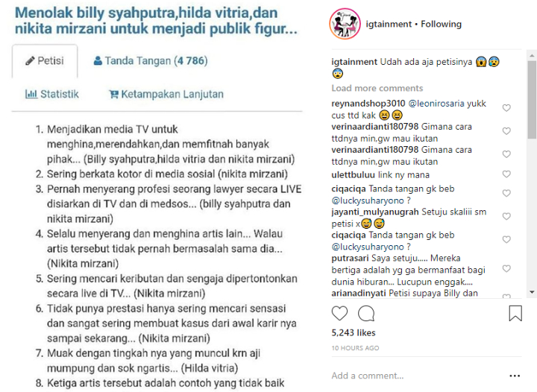Like jayanti_mulyanugrah's comment heart
This screenshot has width=537, height=392.
click(506, 216)
